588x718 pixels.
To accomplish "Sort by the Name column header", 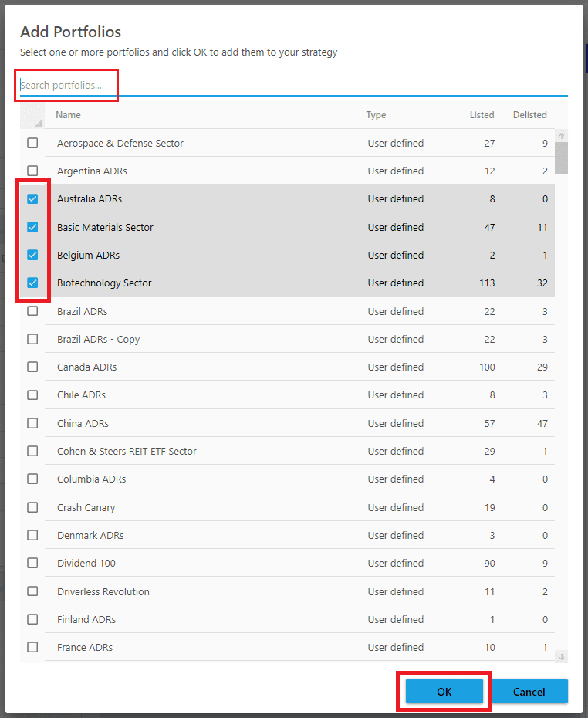I will [68, 115].
